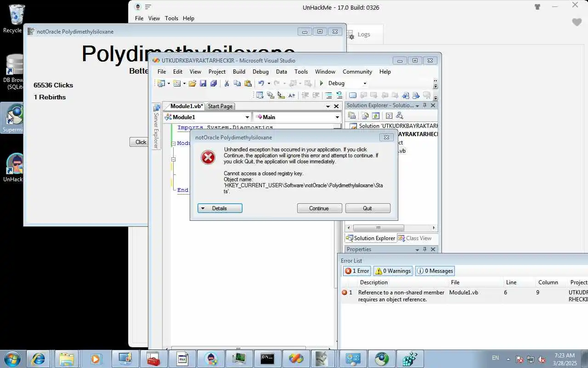The image size is (588, 368).
Task: Click the New Project icon in Visual Studio toolbar
Action: click(161, 83)
